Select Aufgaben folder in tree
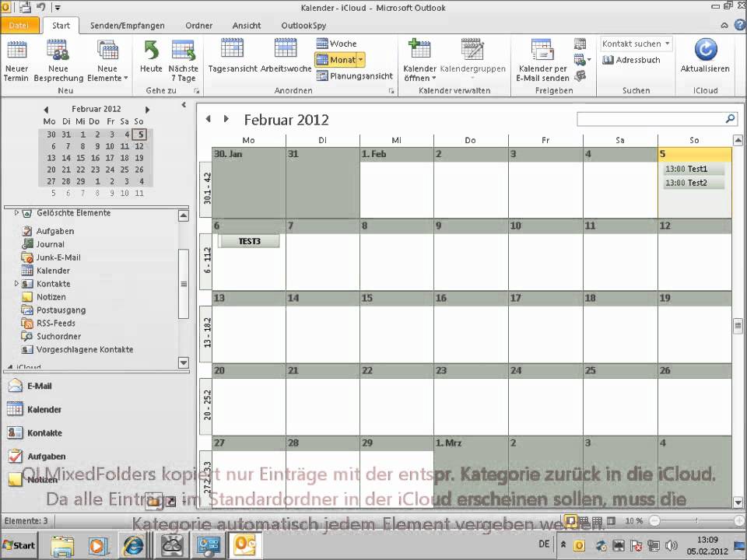 pos(48,231)
